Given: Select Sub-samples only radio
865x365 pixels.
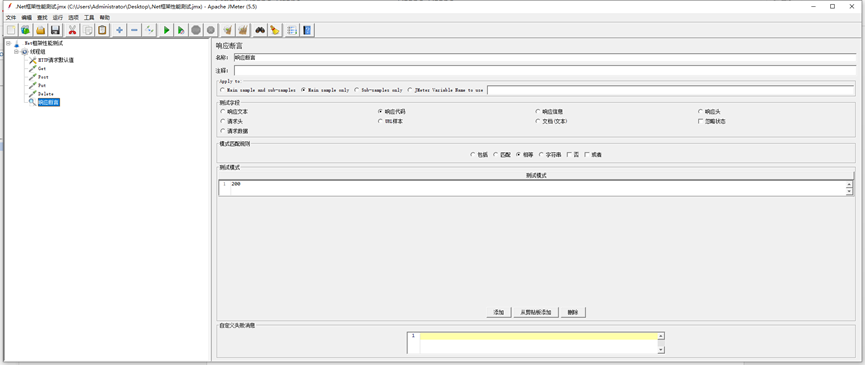Looking at the screenshot, I should 357,90.
